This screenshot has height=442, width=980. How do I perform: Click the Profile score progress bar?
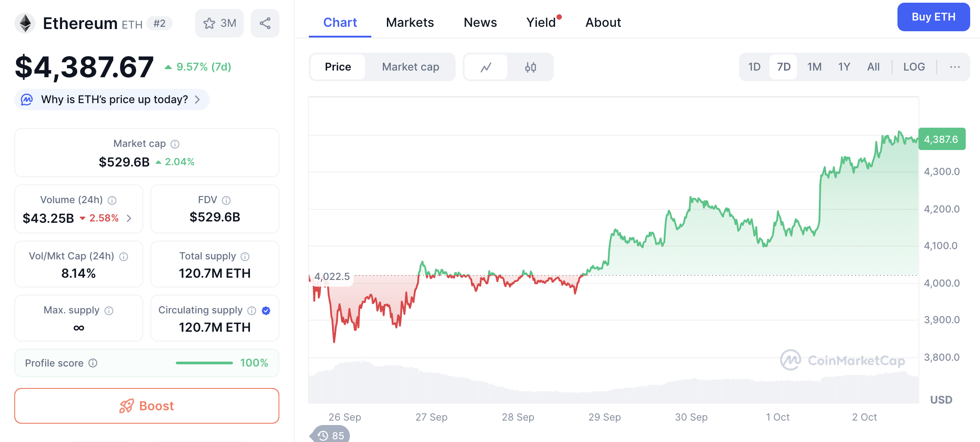204,363
